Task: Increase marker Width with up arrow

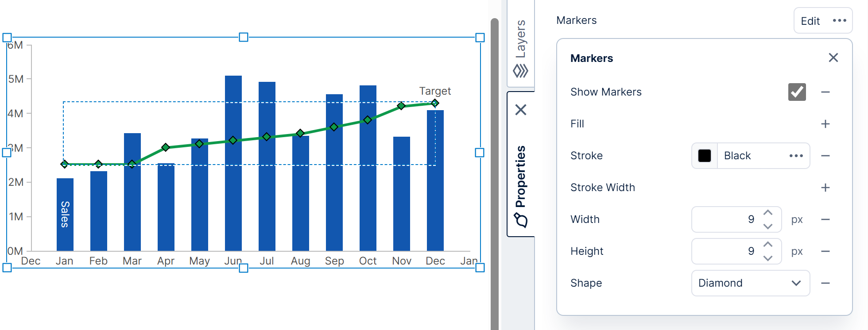Action: click(768, 213)
